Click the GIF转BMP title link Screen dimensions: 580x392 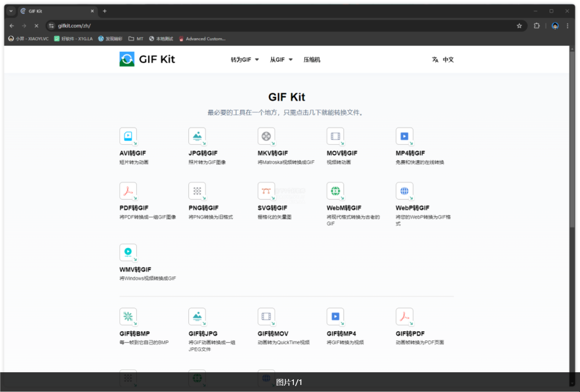pyautogui.click(x=135, y=333)
